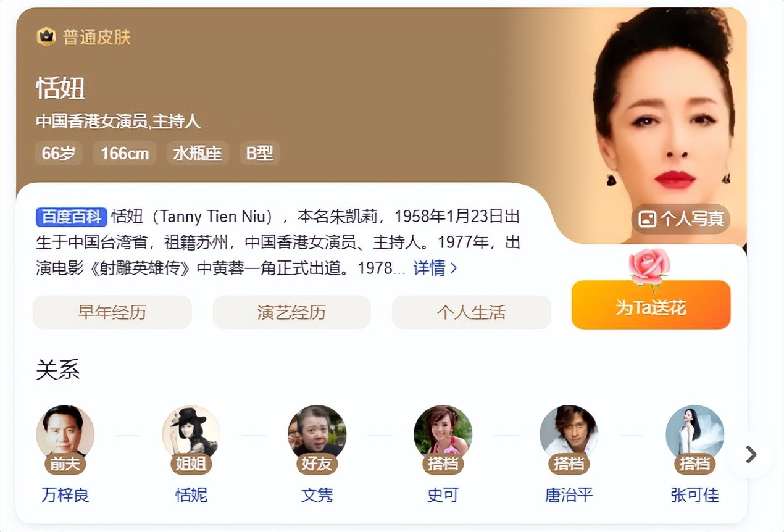
Task: Select the 演艺经历 tab
Action: pos(291,312)
